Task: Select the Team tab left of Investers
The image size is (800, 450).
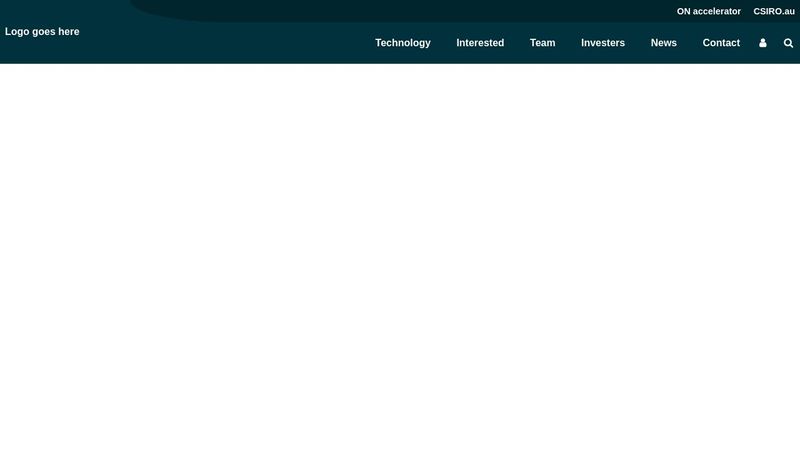Action: coord(542,43)
